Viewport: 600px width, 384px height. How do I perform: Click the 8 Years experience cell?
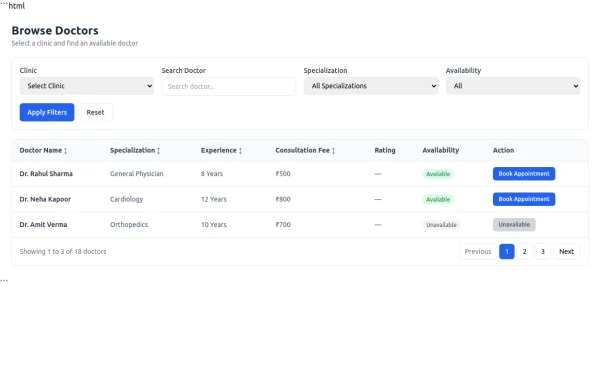[x=212, y=174]
